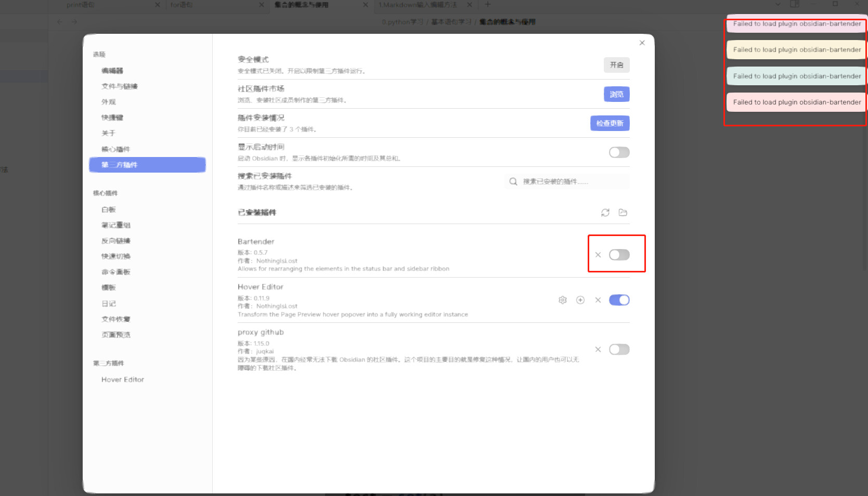Open Hover Editor settings gear
This screenshot has width=868, height=496.
click(562, 300)
